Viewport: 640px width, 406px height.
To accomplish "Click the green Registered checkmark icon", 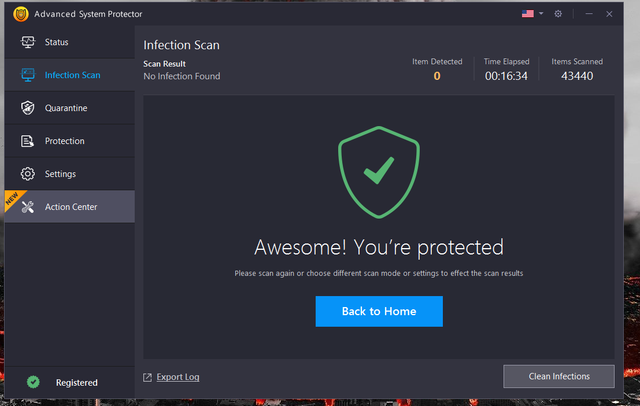I will pos(33,382).
